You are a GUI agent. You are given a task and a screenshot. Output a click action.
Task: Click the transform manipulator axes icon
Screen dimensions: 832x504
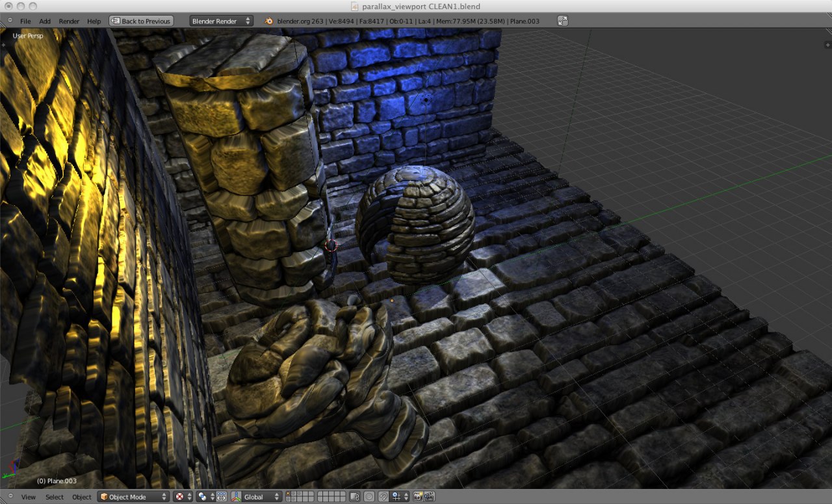pyautogui.click(x=236, y=497)
